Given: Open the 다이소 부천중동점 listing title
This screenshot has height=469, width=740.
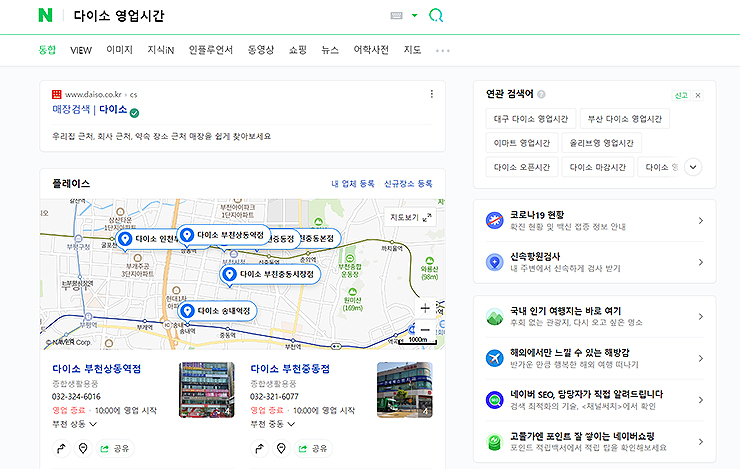Looking at the screenshot, I should 290,368.
